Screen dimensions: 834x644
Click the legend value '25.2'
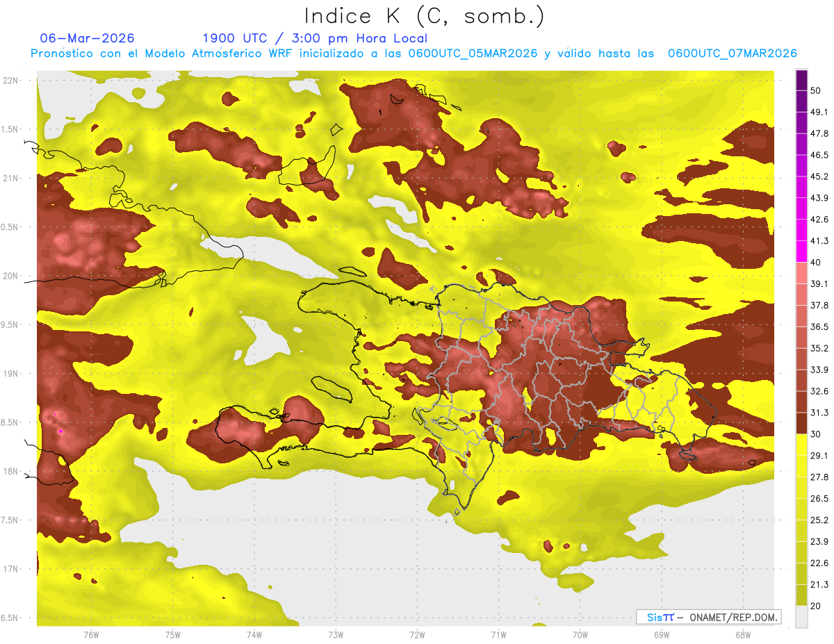(x=819, y=520)
